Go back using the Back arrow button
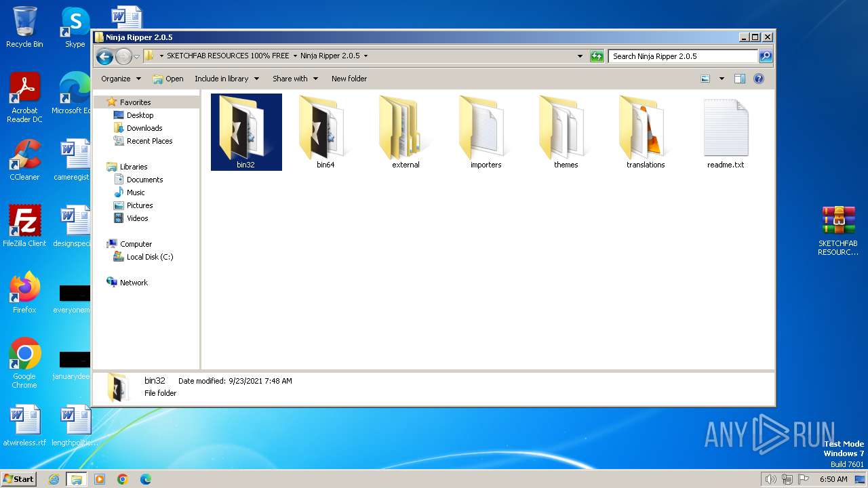This screenshot has height=488, width=868. [x=104, y=56]
